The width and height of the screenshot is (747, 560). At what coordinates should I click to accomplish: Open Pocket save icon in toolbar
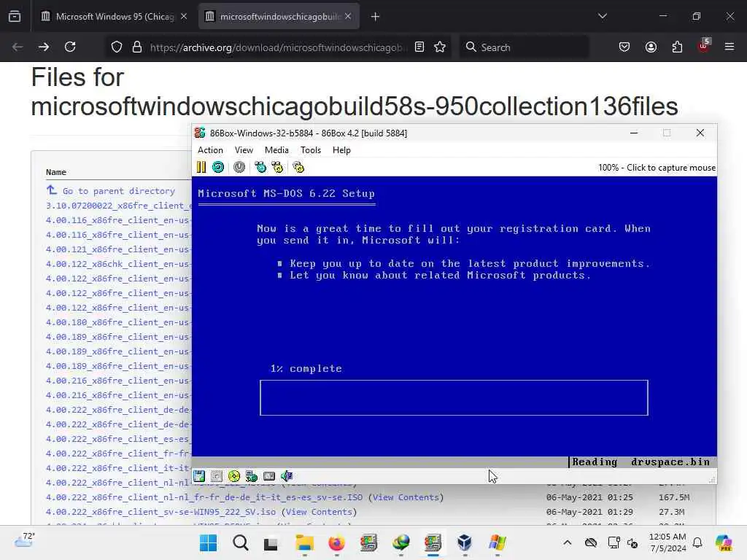(x=624, y=47)
